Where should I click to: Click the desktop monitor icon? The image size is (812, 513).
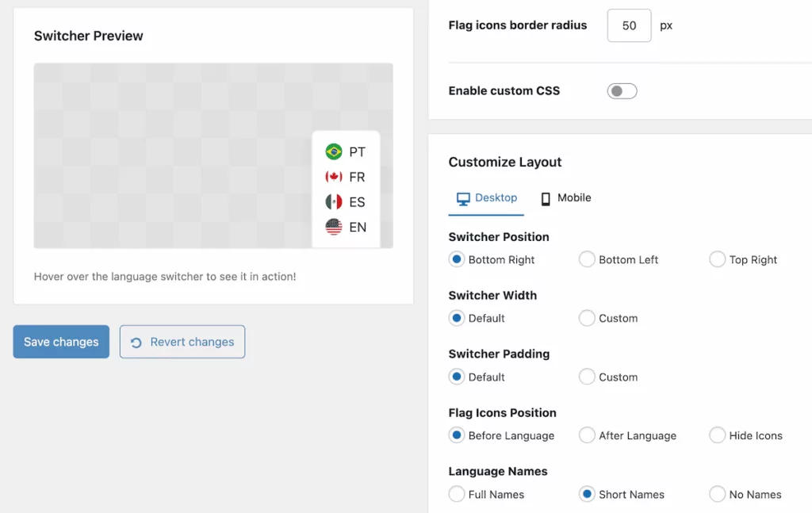(465, 198)
